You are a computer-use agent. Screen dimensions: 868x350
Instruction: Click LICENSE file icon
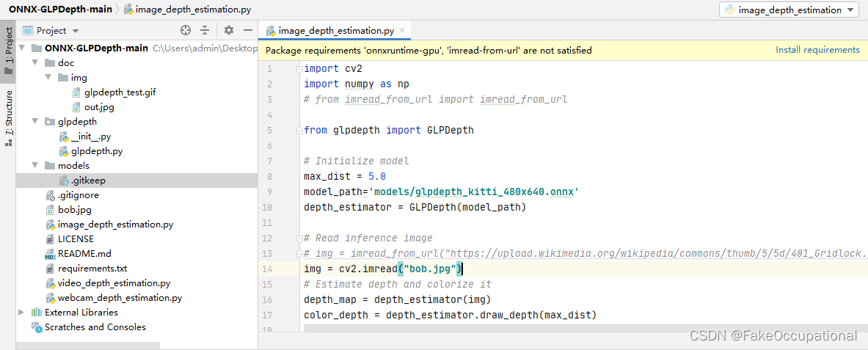click(51, 239)
